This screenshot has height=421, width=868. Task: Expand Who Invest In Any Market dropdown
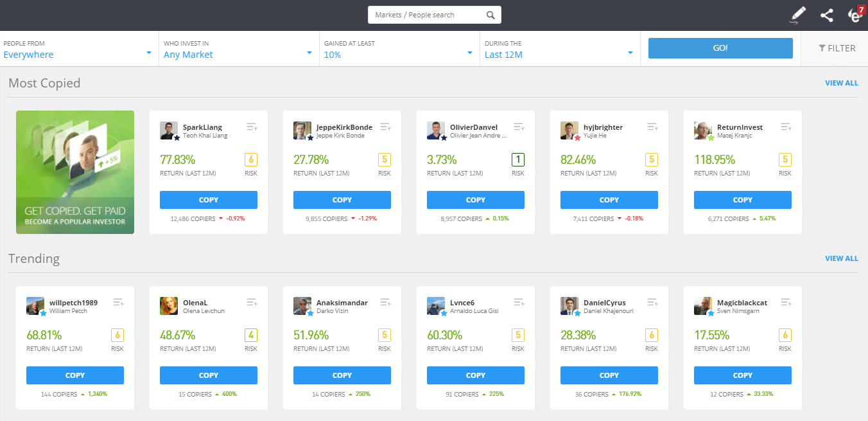point(239,49)
